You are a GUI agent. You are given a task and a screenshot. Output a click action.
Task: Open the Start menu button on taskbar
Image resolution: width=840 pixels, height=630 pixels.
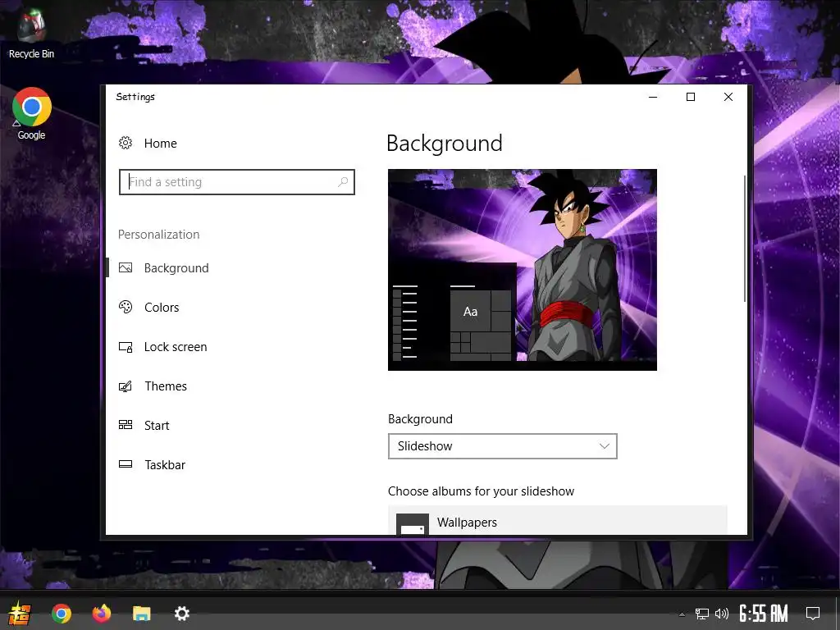click(20, 613)
